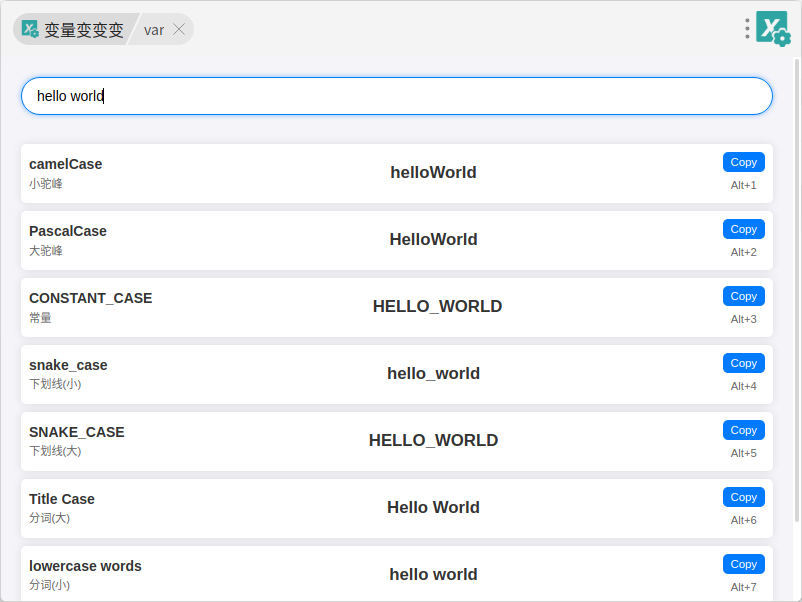Screen dimensions: 802x602
Task: Click the lowercase words label
Action: [85, 566]
